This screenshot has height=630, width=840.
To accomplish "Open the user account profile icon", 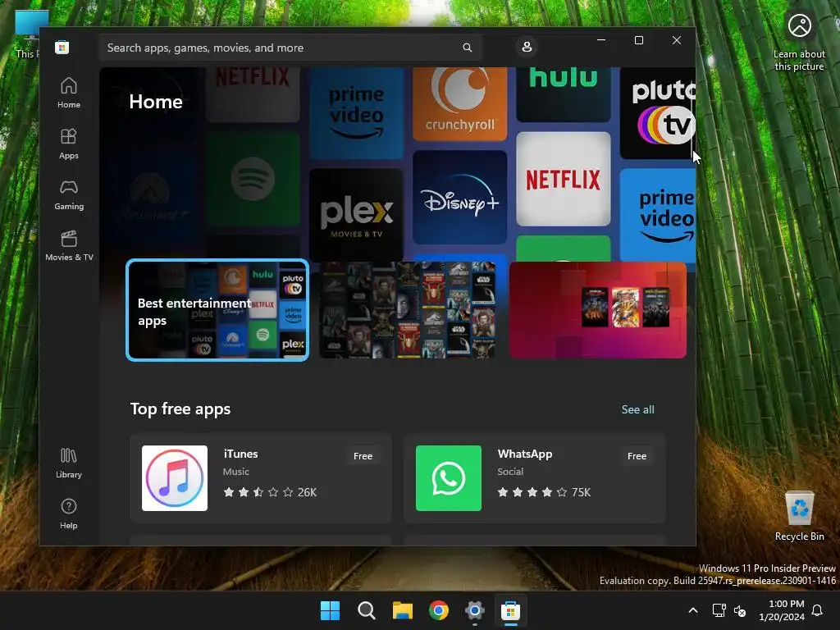I will pos(527,47).
